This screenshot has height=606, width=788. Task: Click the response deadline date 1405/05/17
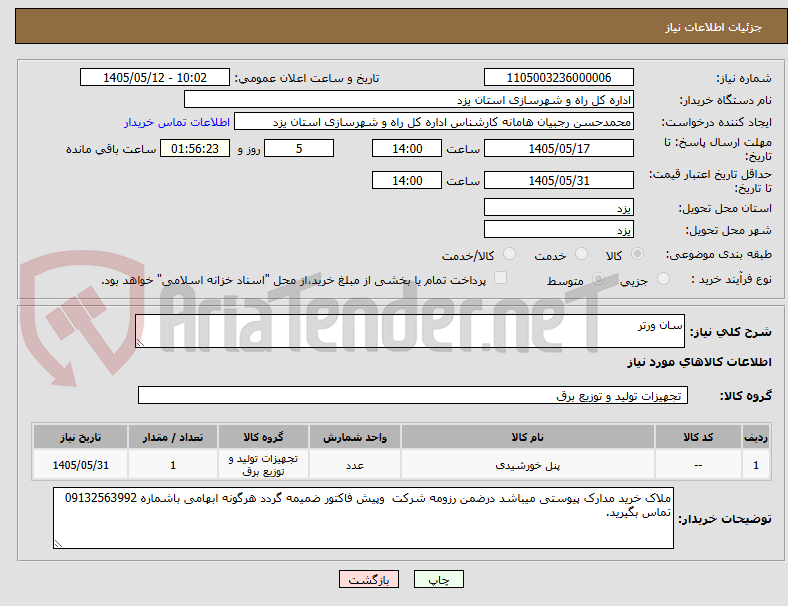click(x=558, y=148)
